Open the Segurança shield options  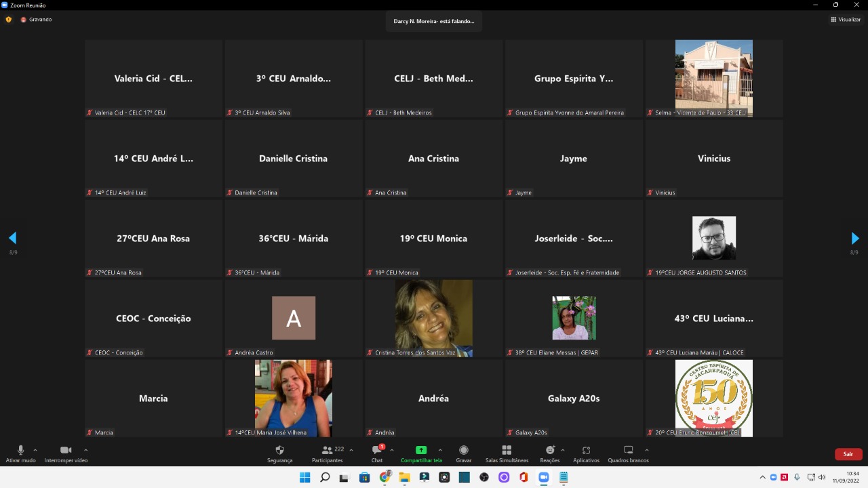click(x=279, y=451)
